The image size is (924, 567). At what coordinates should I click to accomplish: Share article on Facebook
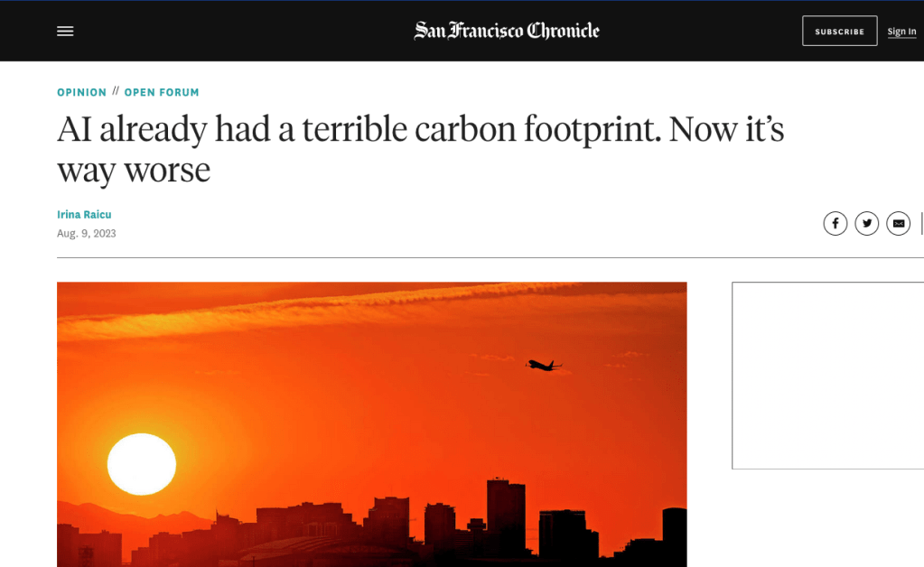coord(835,223)
